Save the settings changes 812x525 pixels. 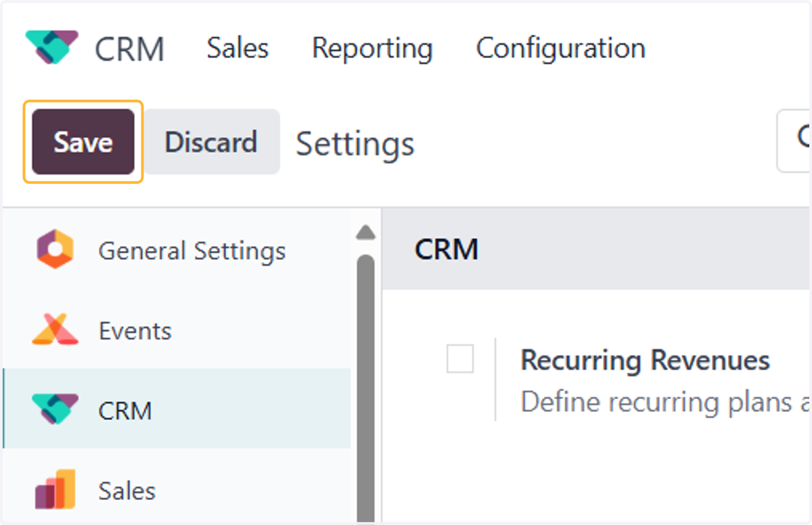pos(83,142)
